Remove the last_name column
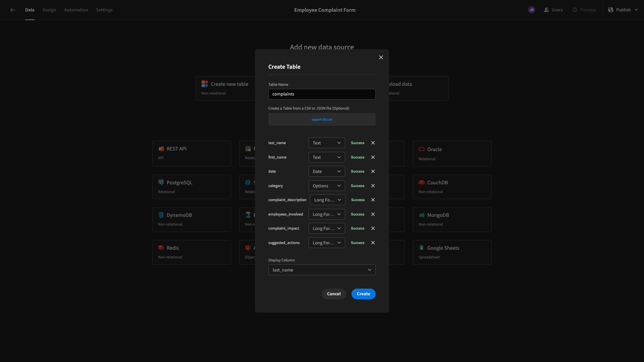644x362 pixels. tap(373, 143)
